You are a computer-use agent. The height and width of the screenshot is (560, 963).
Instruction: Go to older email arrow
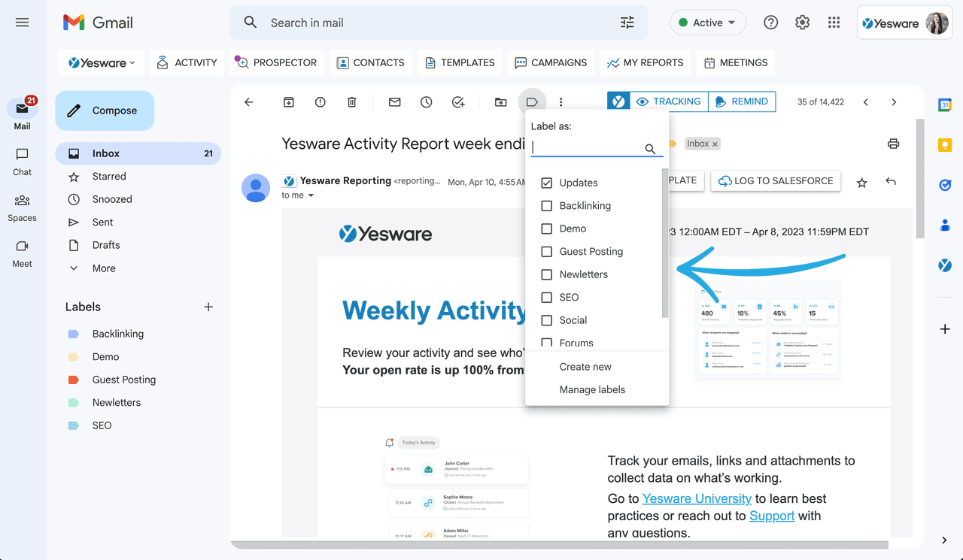(x=894, y=102)
